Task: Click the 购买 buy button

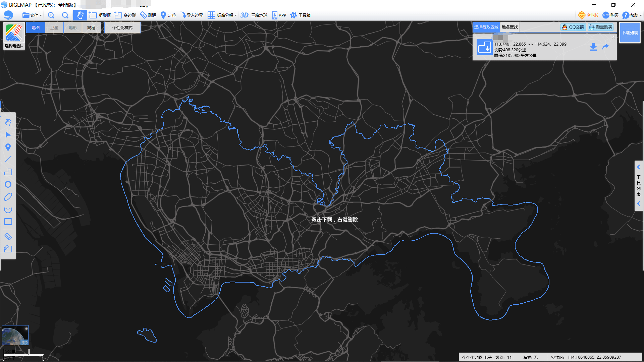Action: [610, 15]
